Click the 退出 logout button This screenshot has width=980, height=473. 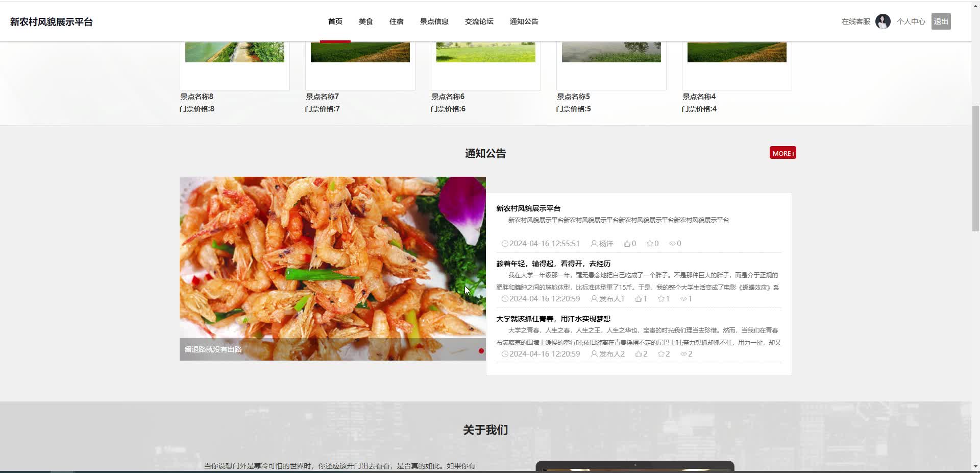pyautogui.click(x=941, y=21)
